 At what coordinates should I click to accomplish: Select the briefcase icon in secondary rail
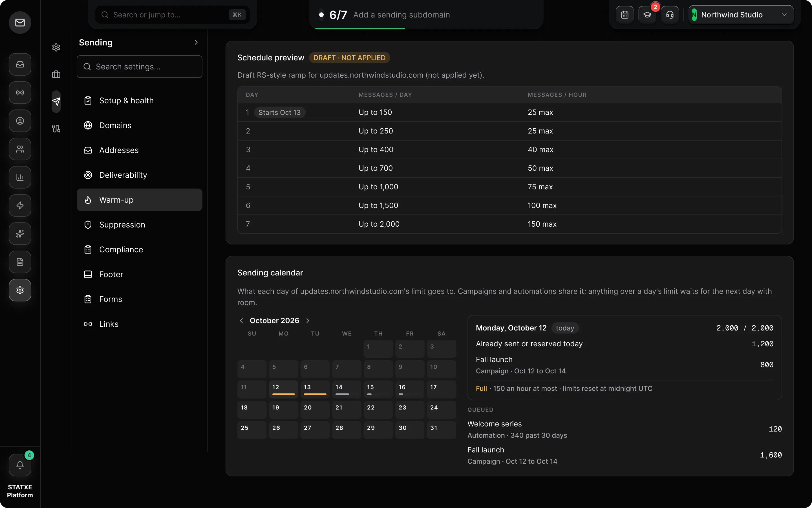point(56,74)
